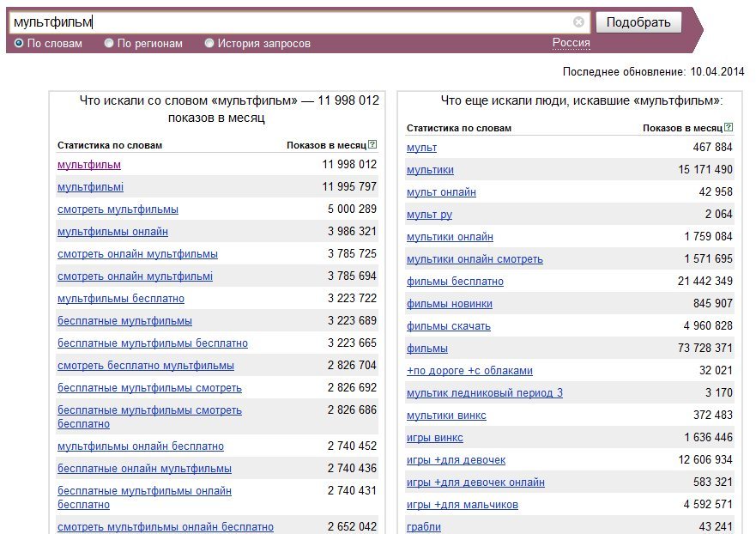This screenshot has width=756, height=534.
Task: Open the 'грабли' link
Action: point(423,527)
